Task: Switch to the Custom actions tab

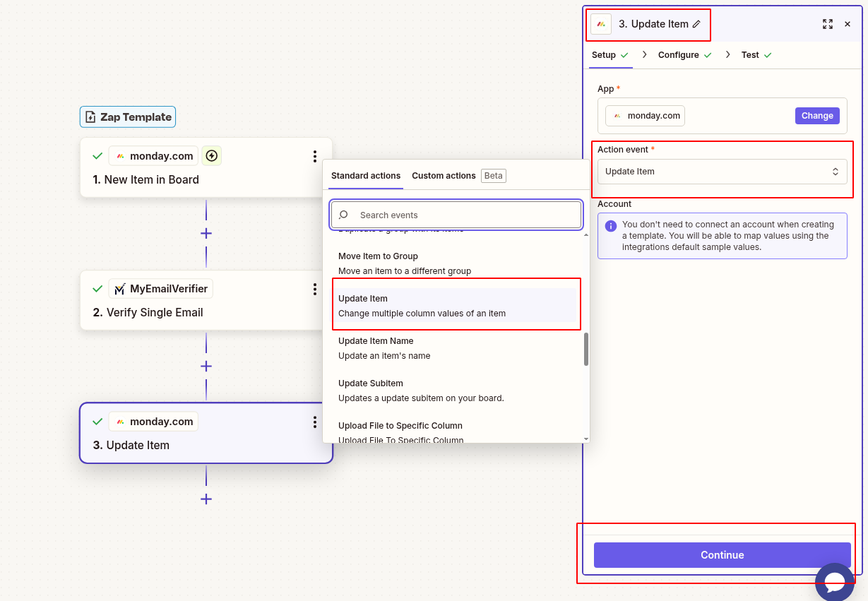Action: [x=444, y=176]
